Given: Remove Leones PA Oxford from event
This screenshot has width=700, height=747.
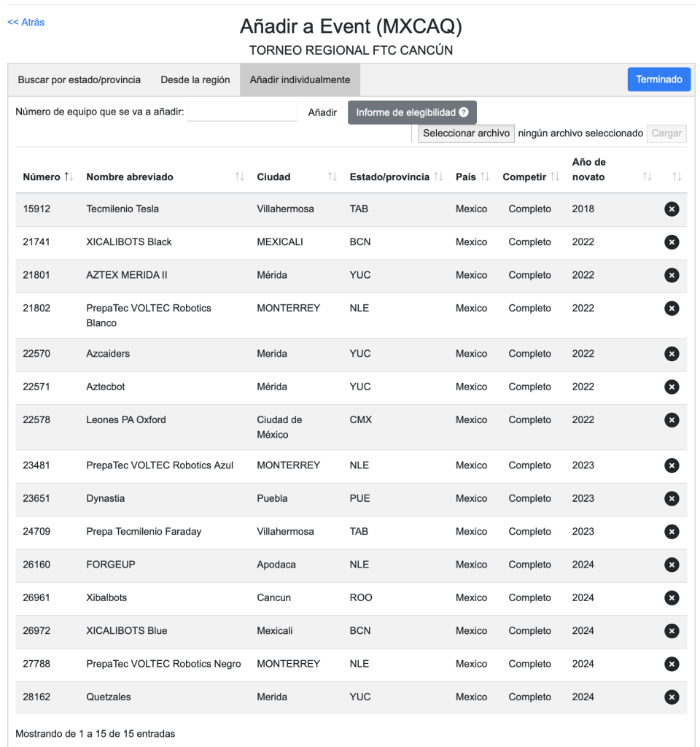Looking at the screenshot, I should [672, 420].
